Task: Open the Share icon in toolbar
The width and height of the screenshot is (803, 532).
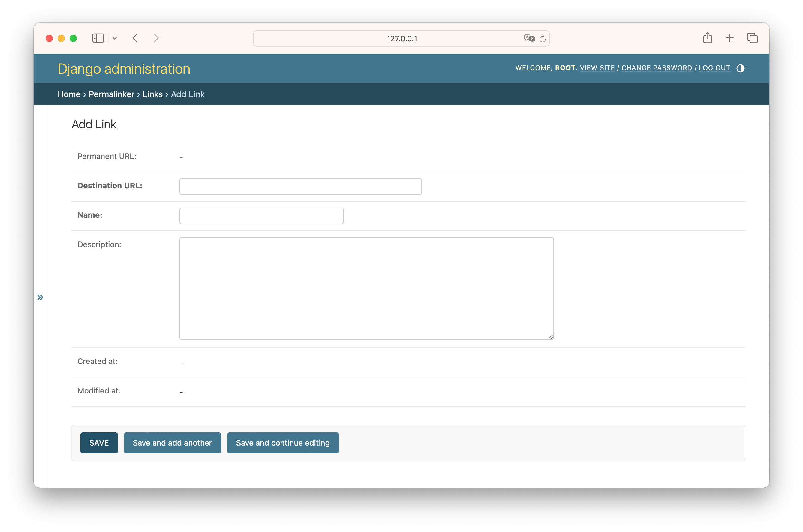Action: (707, 38)
